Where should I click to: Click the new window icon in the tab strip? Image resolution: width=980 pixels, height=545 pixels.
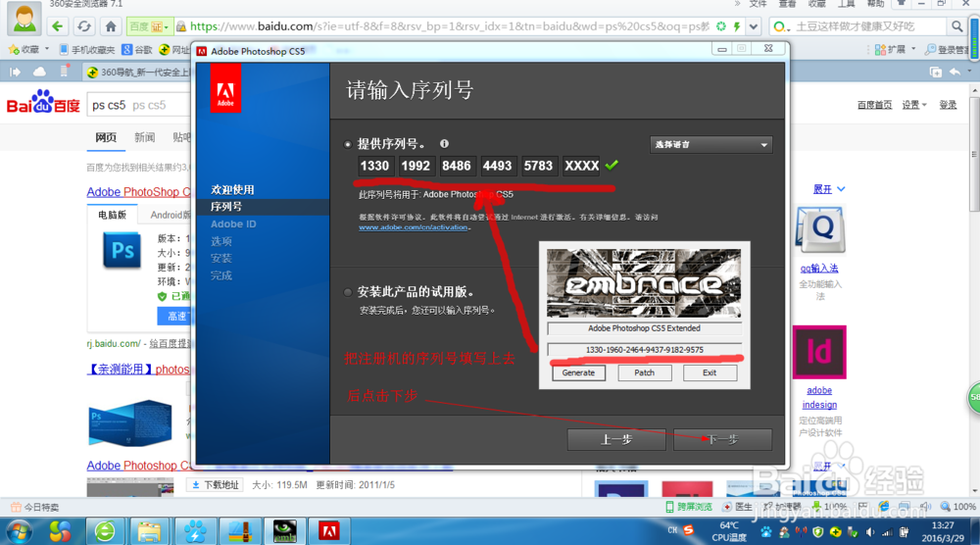[936, 72]
